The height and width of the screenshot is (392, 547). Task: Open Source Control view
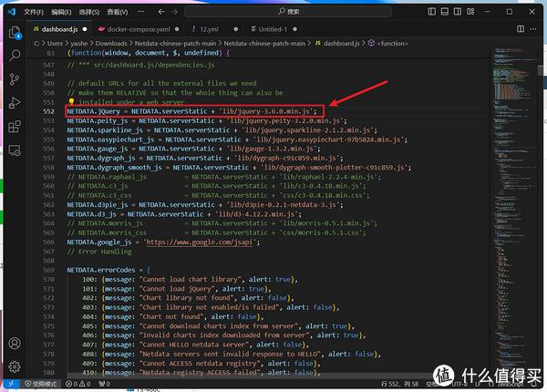[x=15, y=79]
